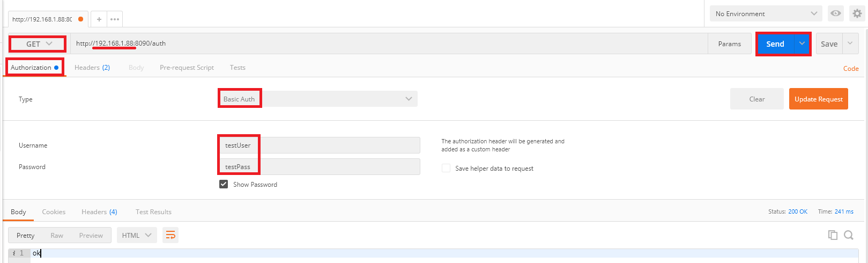The image size is (868, 263).
Task: Expand the Save button dropdown arrow
Action: (850, 43)
